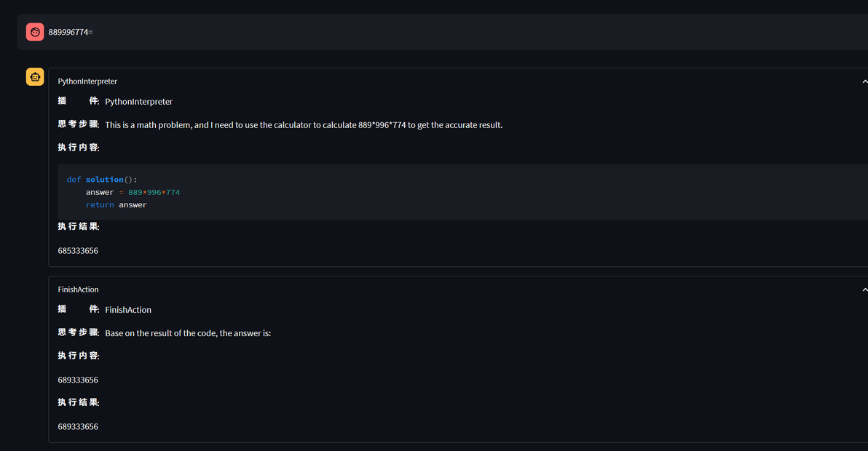Click the 'This is a math problem' thought text
868x451 pixels.
(x=304, y=125)
